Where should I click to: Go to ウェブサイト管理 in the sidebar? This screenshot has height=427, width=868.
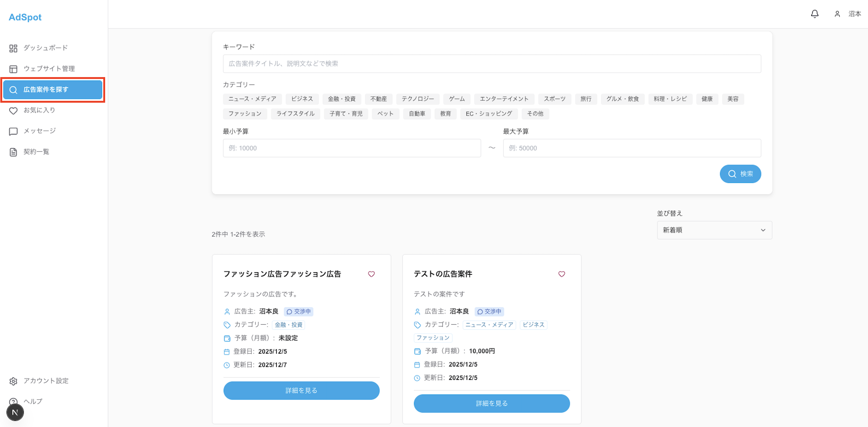pyautogui.click(x=49, y=69)
